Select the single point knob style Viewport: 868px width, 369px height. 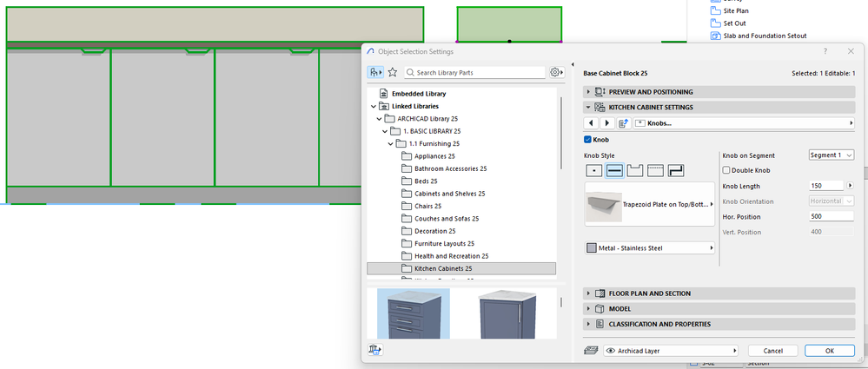click(x=593, y=171)
